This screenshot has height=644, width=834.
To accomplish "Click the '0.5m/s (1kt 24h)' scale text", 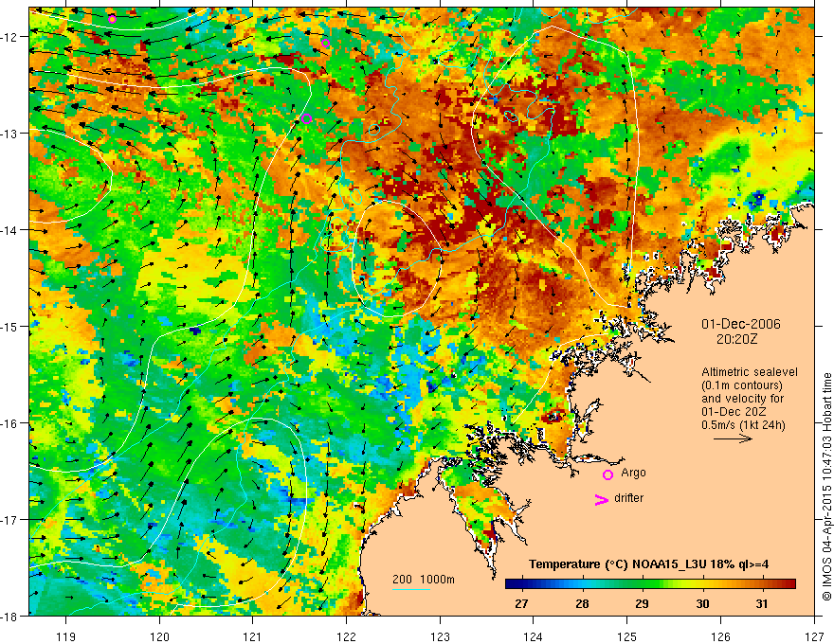I will 743,425.
